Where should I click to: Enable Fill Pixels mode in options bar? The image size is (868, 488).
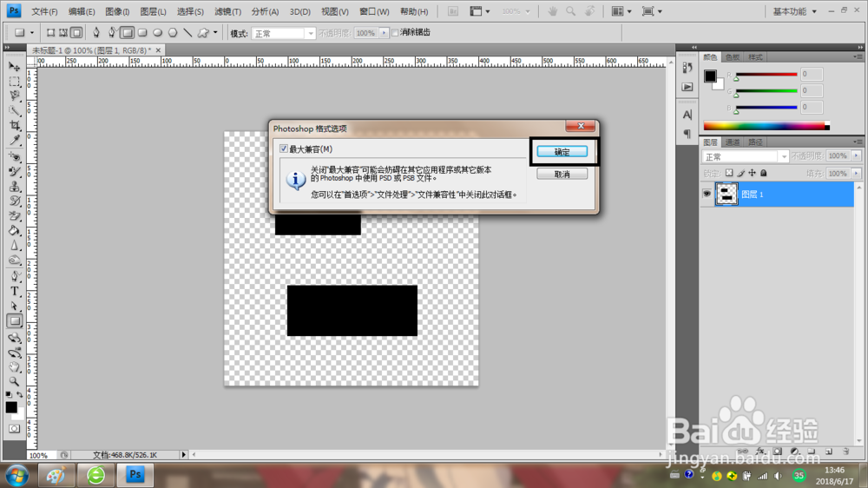pos(76,33)
